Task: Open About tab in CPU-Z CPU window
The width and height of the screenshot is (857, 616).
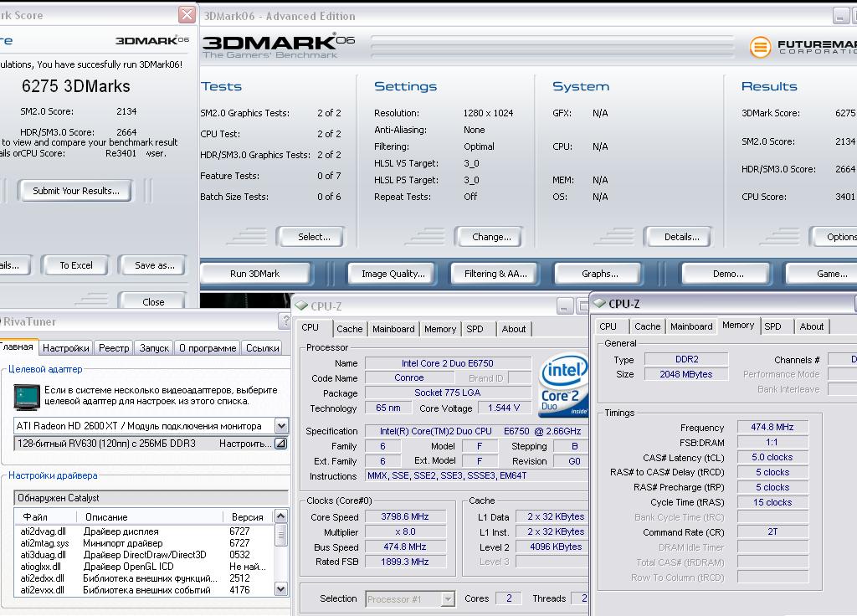Action: tap(514, 329)
